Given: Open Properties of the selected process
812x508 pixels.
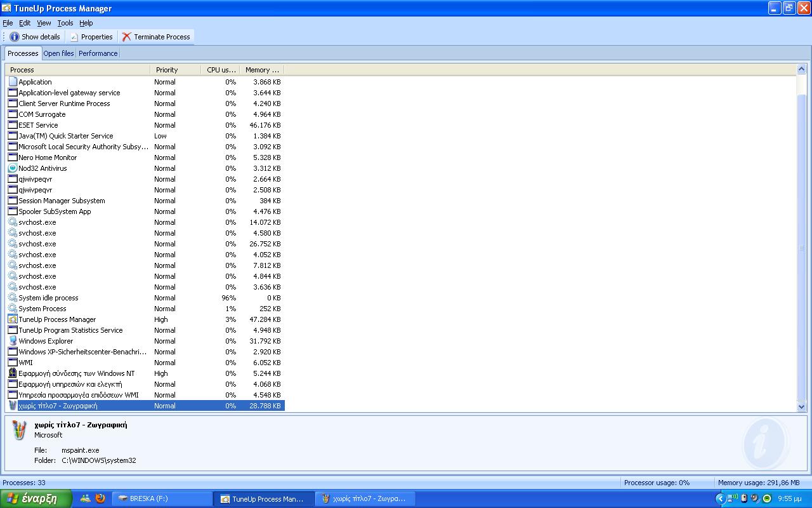Looking at the screenshot, I should (x=91, y=37).
